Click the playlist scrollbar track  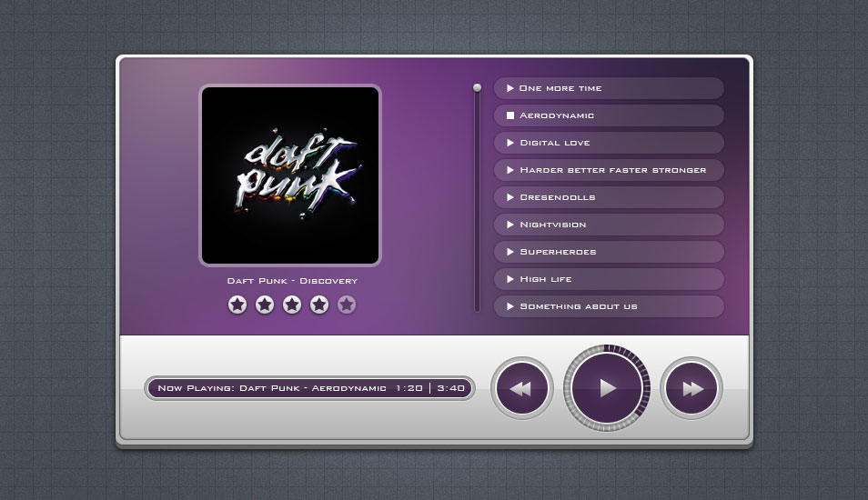point(477,199)
